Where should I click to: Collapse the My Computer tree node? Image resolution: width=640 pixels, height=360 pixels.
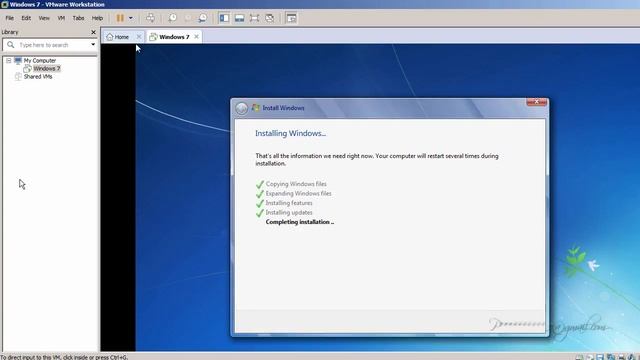pyautogui.click(x=9, y=60)
